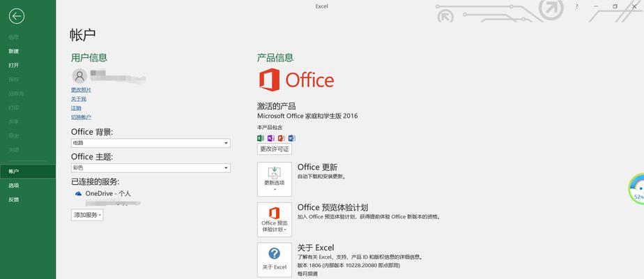Open the Office 背景 dropdown showing 电路
The height and width of the screenshot is (279, 644).
tap(151, 143)
